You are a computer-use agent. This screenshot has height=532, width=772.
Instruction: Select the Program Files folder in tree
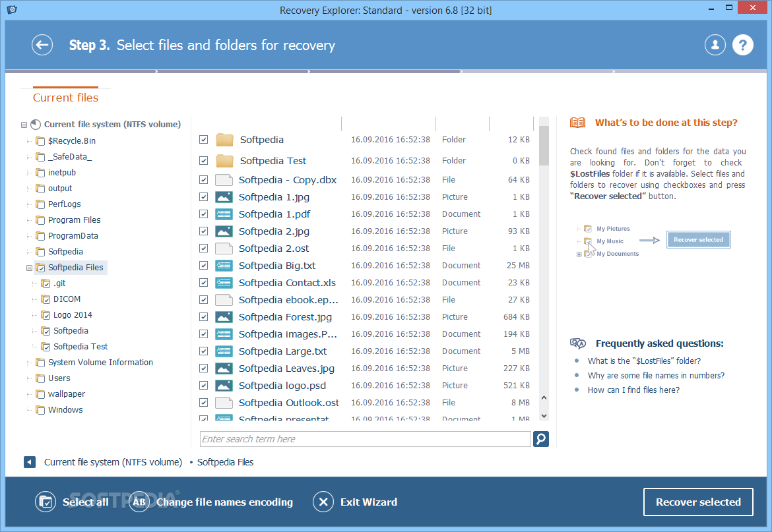(75, 220)
